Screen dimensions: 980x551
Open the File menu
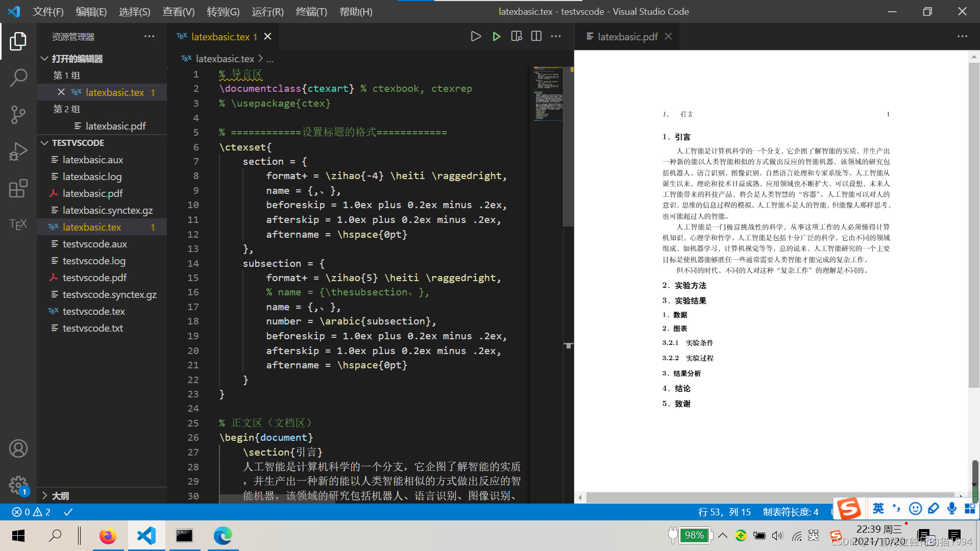click(48, 11)
